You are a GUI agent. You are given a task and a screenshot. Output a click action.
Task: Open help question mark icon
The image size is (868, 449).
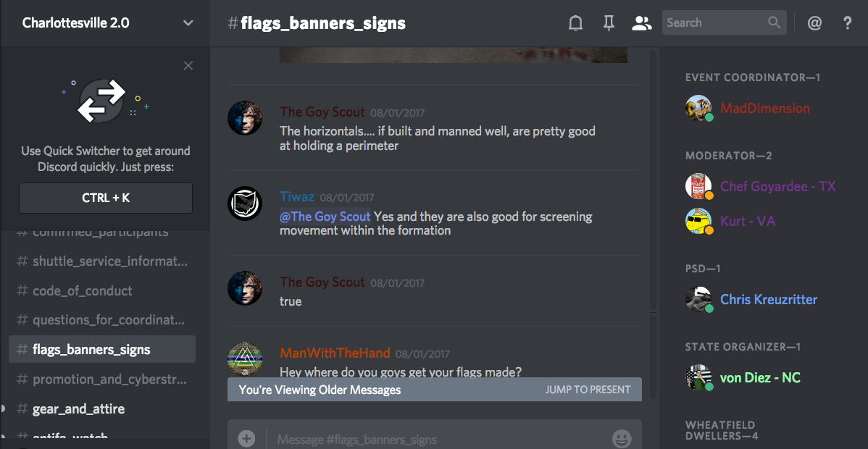(847, 22)
